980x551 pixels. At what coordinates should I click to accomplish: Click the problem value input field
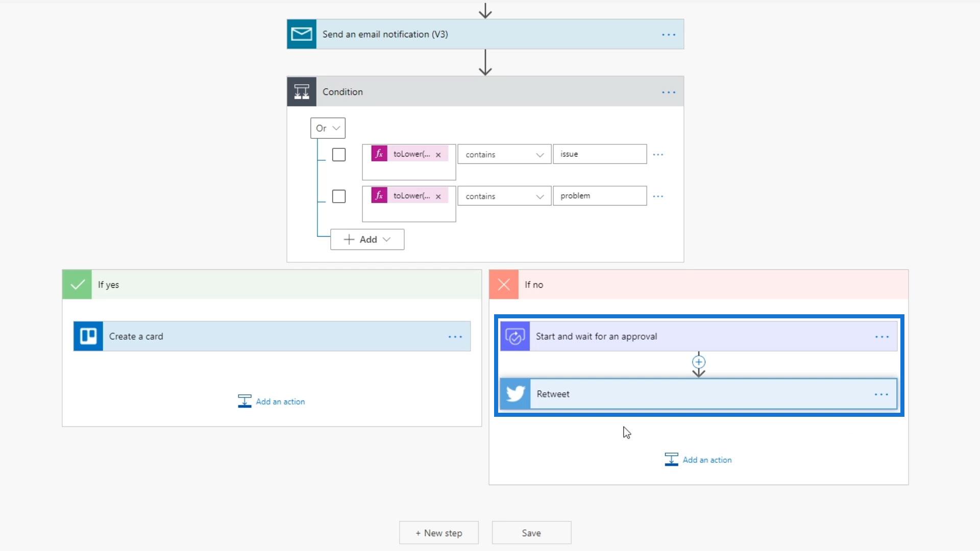[599, 196]
